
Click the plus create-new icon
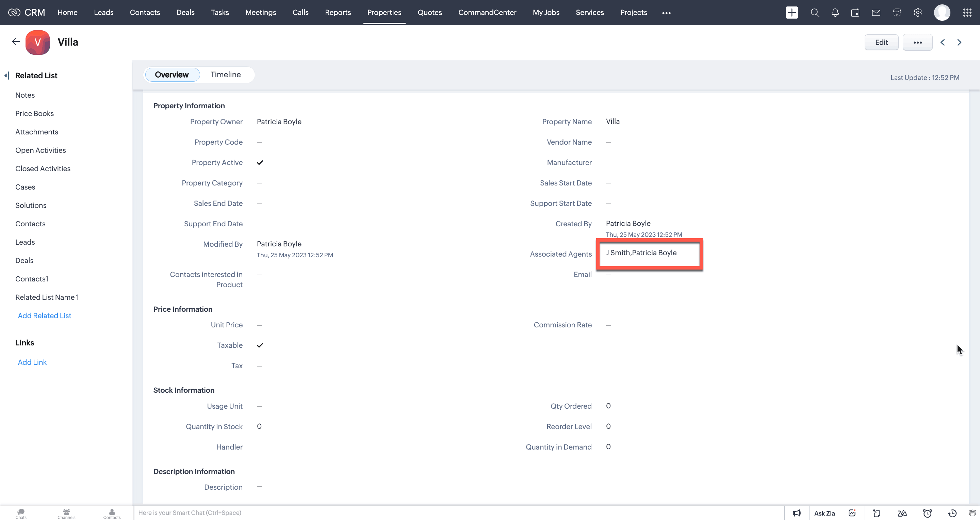pyautogui.click(x=792, y=13)
